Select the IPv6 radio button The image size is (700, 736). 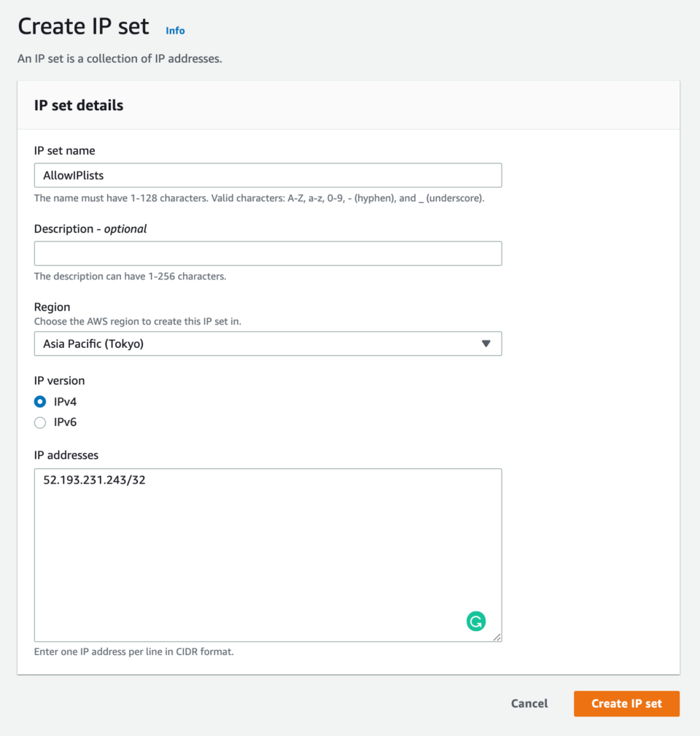[x=40, y=422]
